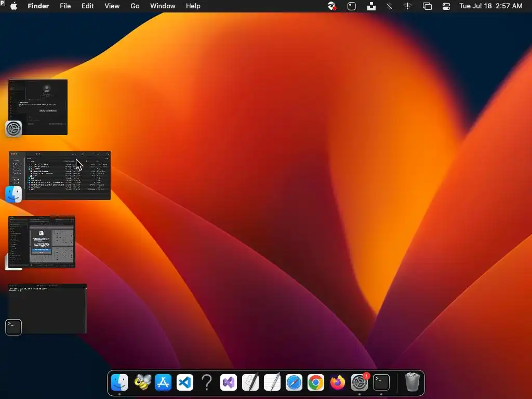Click the disabled Bluetooth menu bar icon
The image size is (532, 399).
point(390,6)
